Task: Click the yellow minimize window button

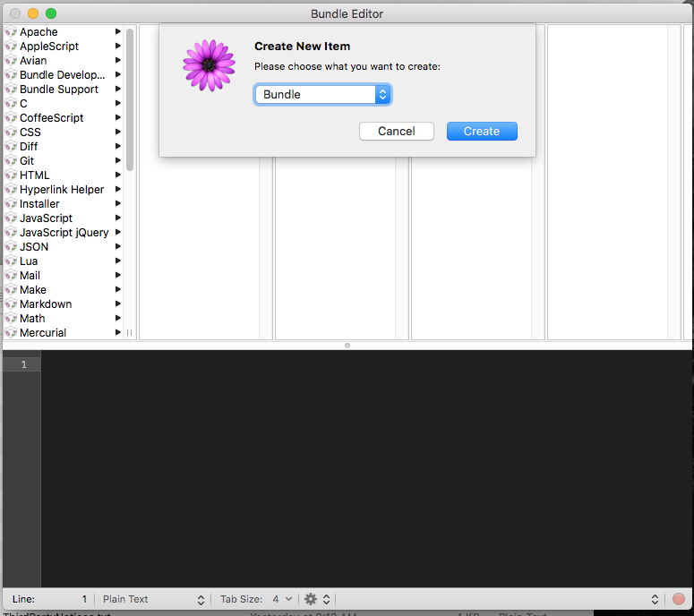Action: (x=33, y=13)
